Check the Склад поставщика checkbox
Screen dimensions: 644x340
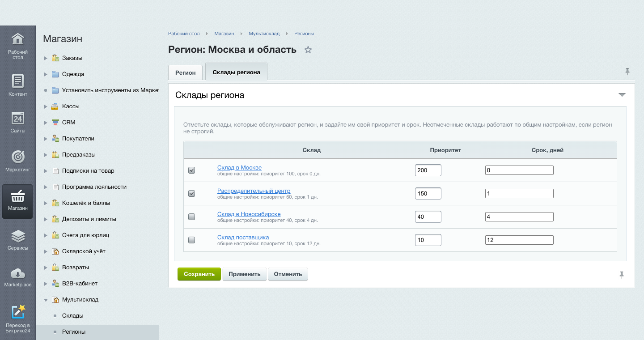pyautogui.click(x=192, y=240)
